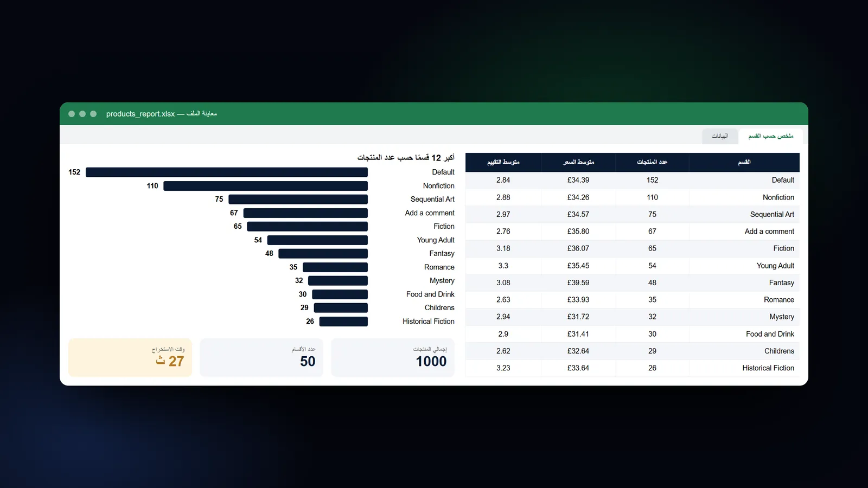Click the Historical Fiction chart bar

tap(343, 322)
